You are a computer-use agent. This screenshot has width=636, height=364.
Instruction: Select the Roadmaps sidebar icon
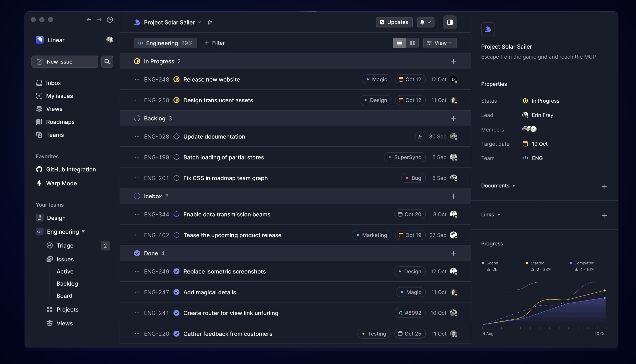click(x=39, y=122)
